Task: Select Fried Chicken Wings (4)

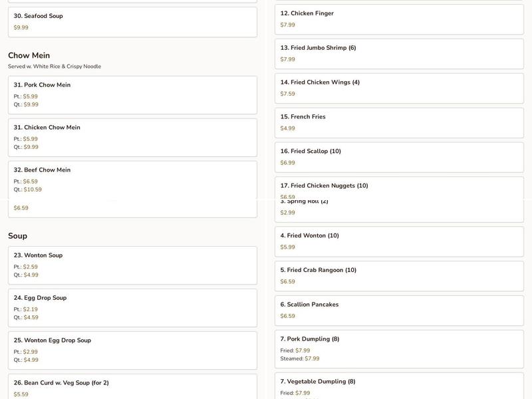Action: (399, 88)
